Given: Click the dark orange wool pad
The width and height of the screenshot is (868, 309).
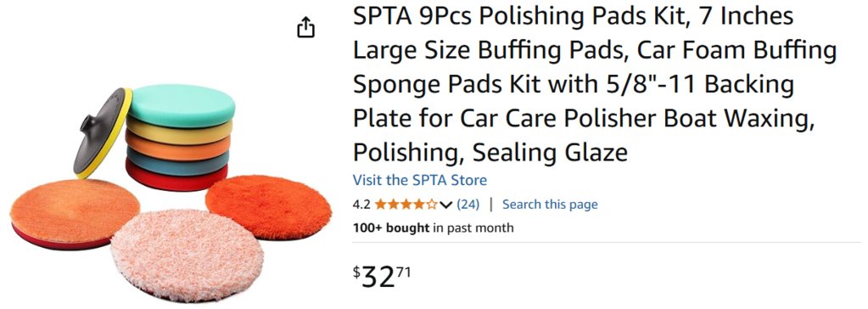Looking at the screenshot, I should pos(268,206).
